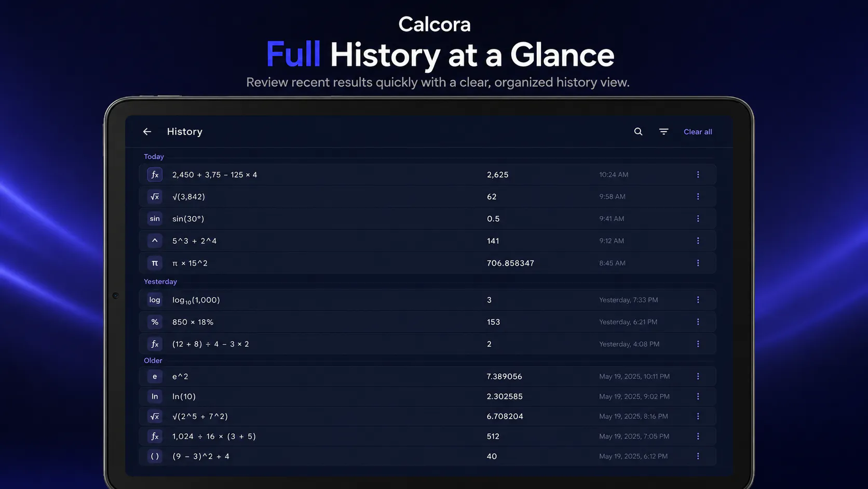
Task: Click the 10:24 AM timestamp
Action: point(614,175)
